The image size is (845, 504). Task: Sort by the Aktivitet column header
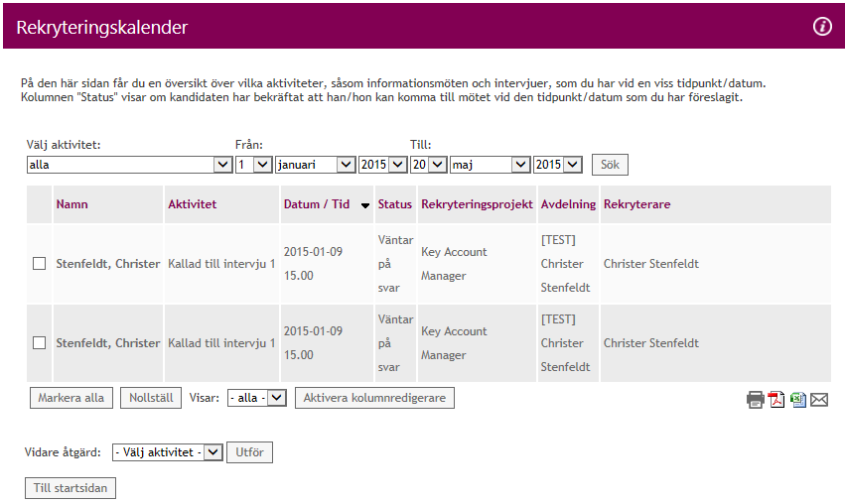pyautogui.click(x=192, y=204)
